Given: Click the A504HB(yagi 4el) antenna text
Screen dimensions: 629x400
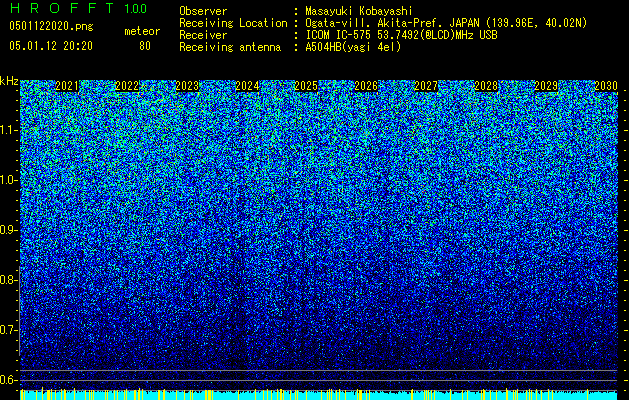Looking at the screenshot, I should (x=353, y=47).
